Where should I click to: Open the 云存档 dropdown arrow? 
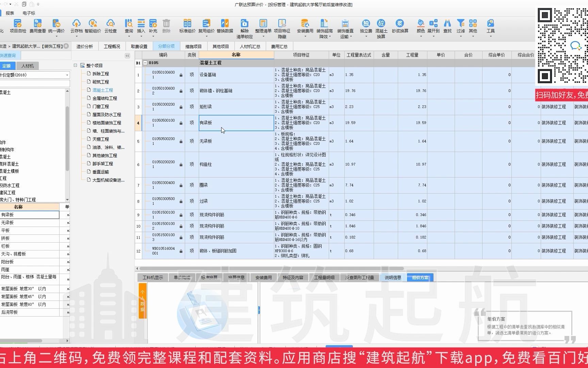click(77, 36)
